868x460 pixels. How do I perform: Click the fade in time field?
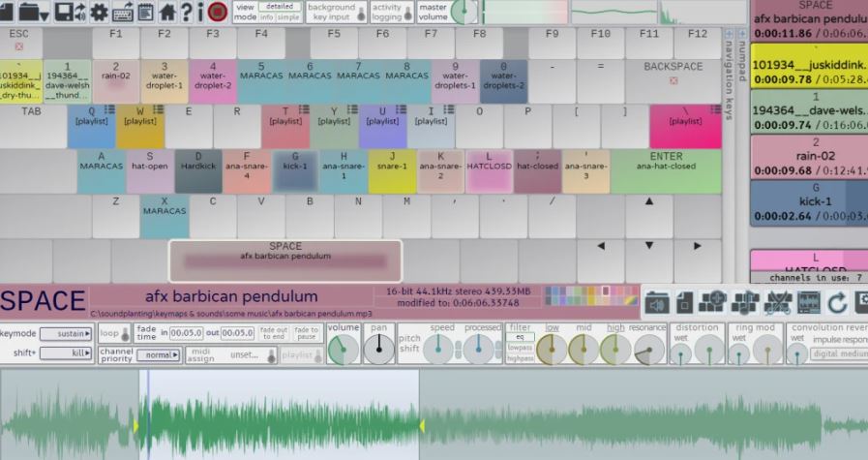click(x=186, y=333)
